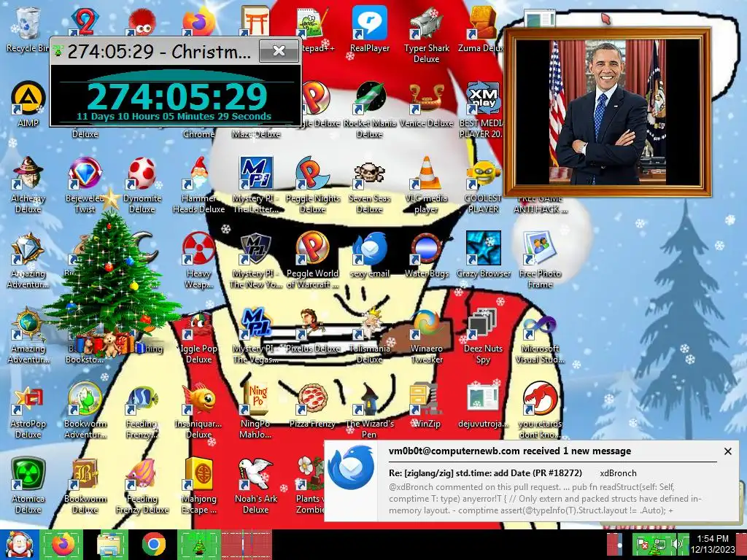This screenshot has width=747, height=560.
Task: Launch Peggle Nights Deluxe shortcut
Action: 312,184
